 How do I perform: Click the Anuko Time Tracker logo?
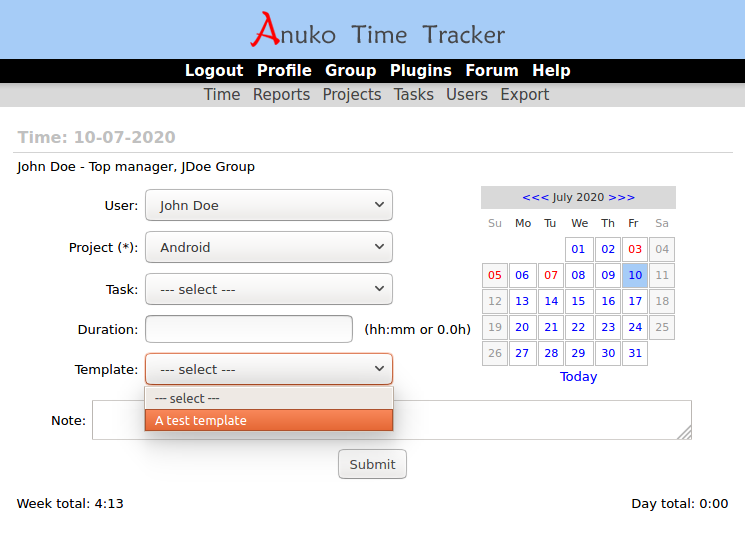(x=378, y=30)
